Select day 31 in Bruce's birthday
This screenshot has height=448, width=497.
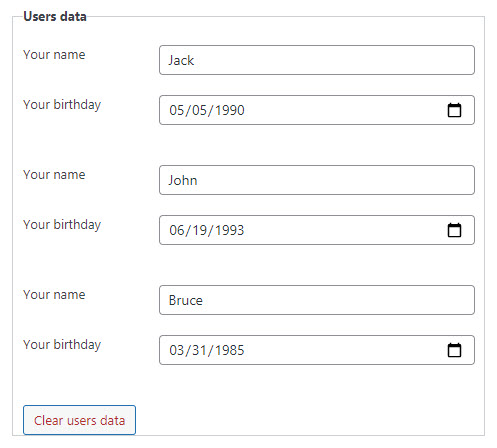click(x=200, y=350)
